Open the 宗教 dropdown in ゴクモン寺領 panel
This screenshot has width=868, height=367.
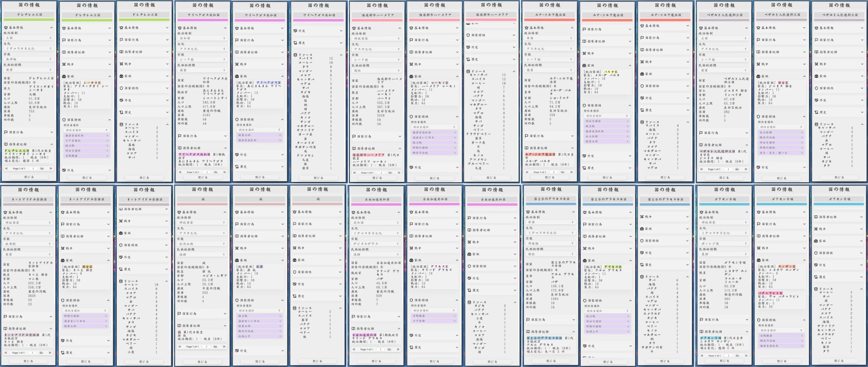[x=723, y=244]
